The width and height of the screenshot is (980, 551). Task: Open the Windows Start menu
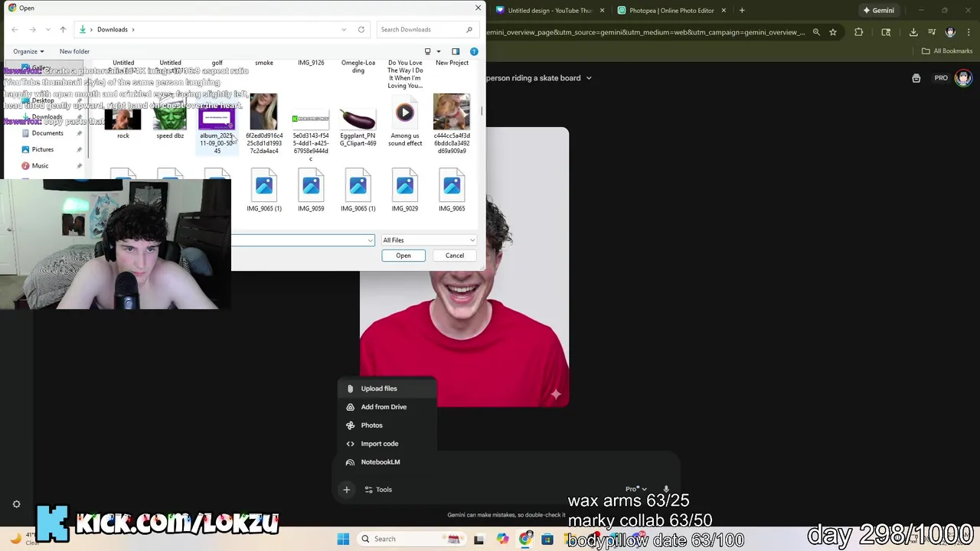343,539
